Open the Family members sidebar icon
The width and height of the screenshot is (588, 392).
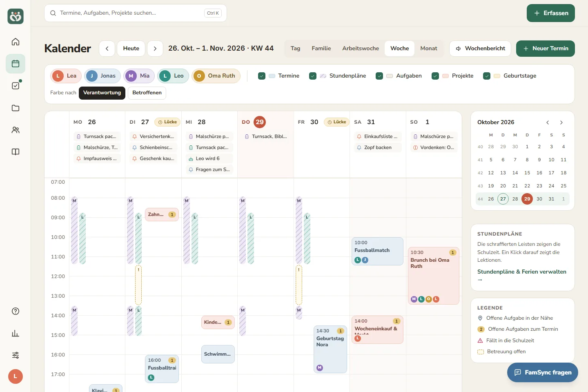tap(16, 130)
